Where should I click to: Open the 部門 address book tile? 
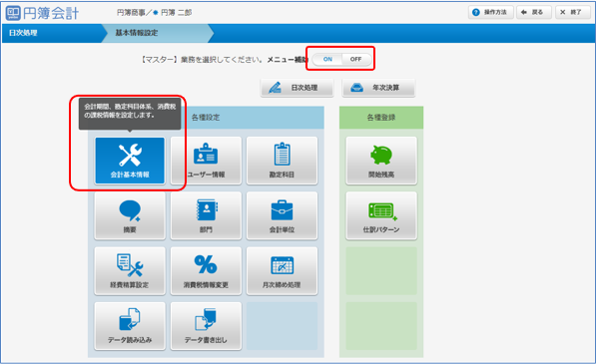[x=206, y=215]
